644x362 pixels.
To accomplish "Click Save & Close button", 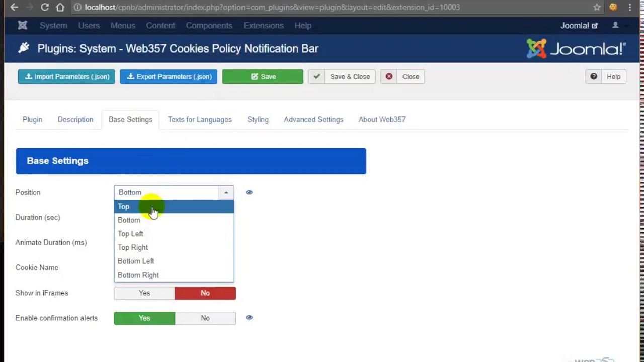I will click(x=342, y=77).
